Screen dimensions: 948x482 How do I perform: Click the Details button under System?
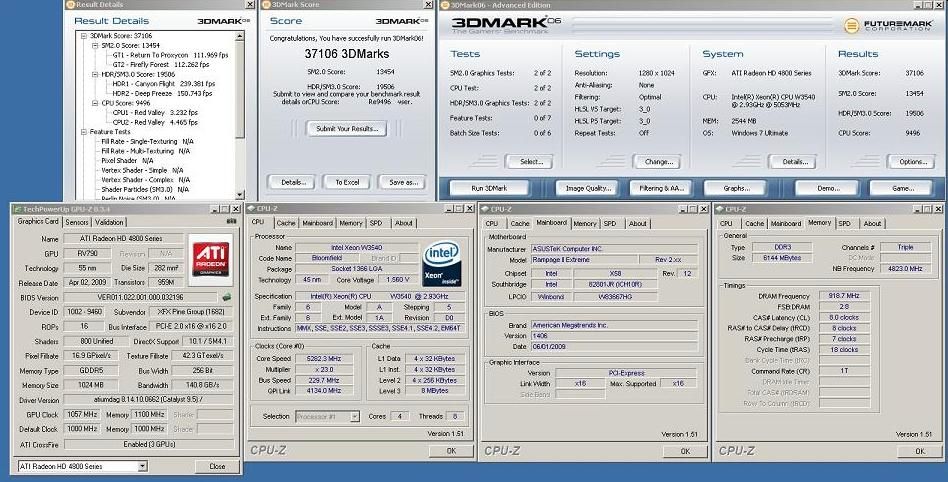click(x=792, y=161)
